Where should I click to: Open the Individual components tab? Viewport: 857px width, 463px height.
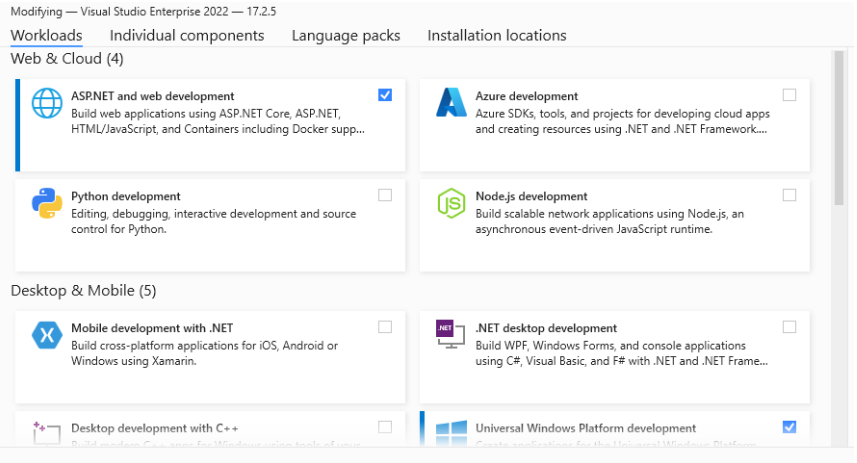pos(187,36)
